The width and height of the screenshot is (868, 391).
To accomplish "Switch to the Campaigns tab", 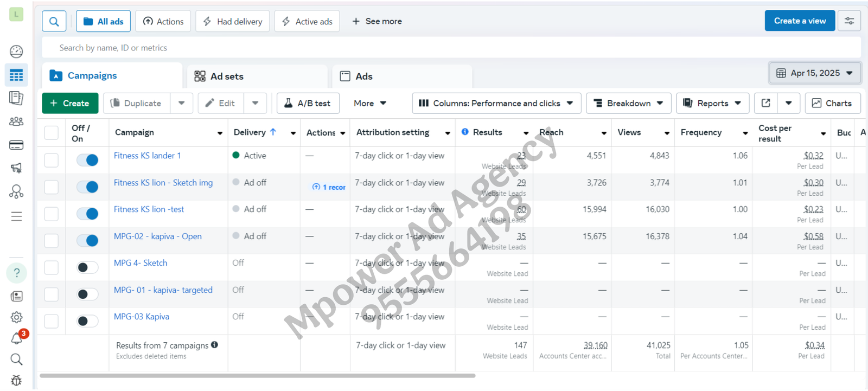I will click(x=112, y=75).
